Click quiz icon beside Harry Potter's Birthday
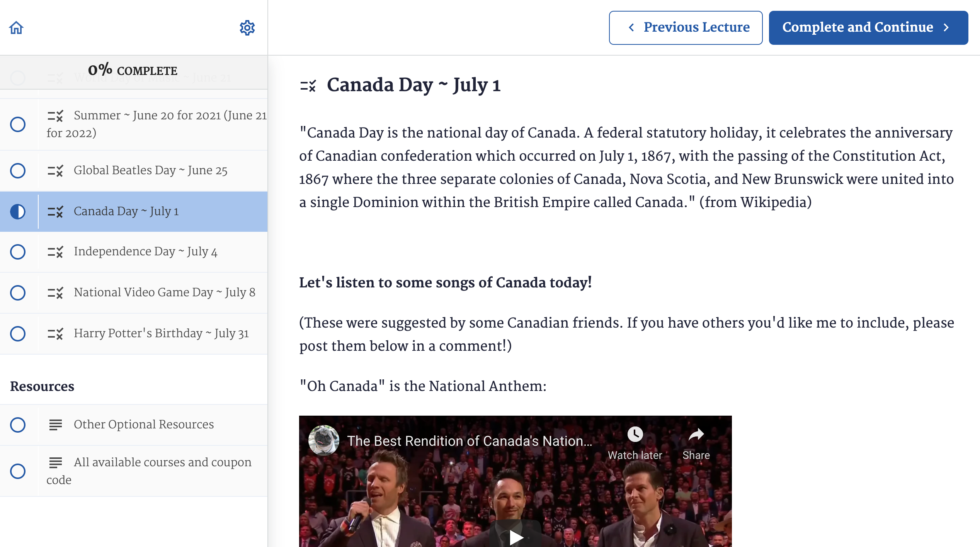Viewport: 980px width, 547px height. pos(55,334)
